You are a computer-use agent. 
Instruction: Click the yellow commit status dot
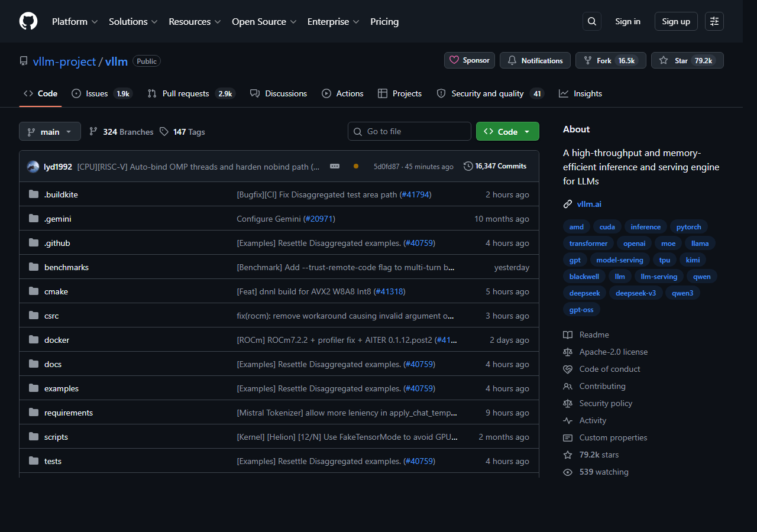355,167
